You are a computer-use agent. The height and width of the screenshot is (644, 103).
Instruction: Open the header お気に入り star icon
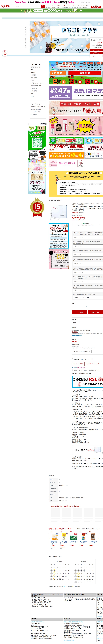(69, 6)
